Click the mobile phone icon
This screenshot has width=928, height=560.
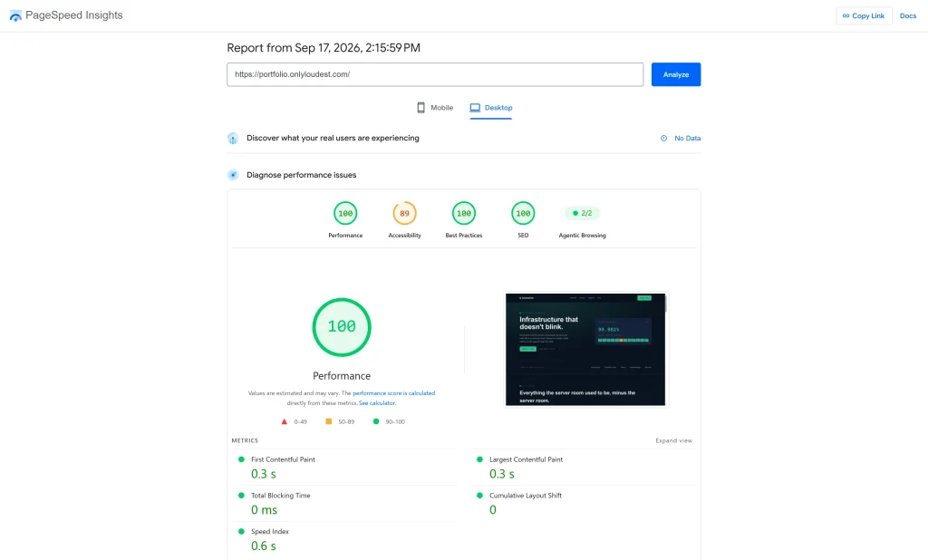click(x=420, y=108)
